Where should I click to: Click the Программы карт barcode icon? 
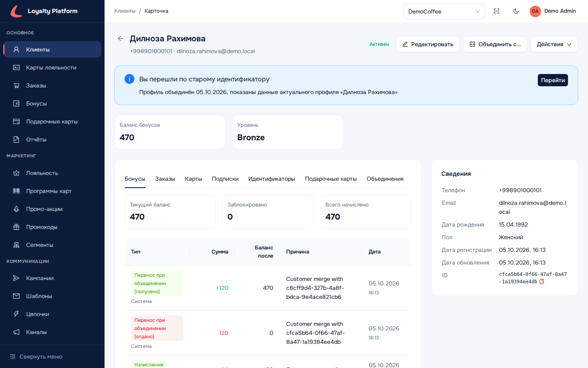tap(16, 191)
